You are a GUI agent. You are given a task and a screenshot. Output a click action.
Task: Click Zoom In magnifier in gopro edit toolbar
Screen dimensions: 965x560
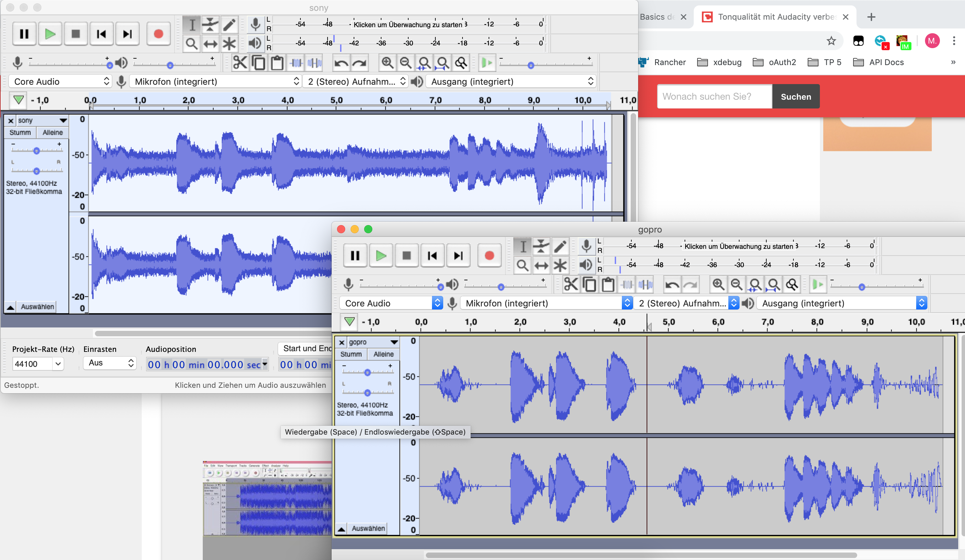point(718,285)
